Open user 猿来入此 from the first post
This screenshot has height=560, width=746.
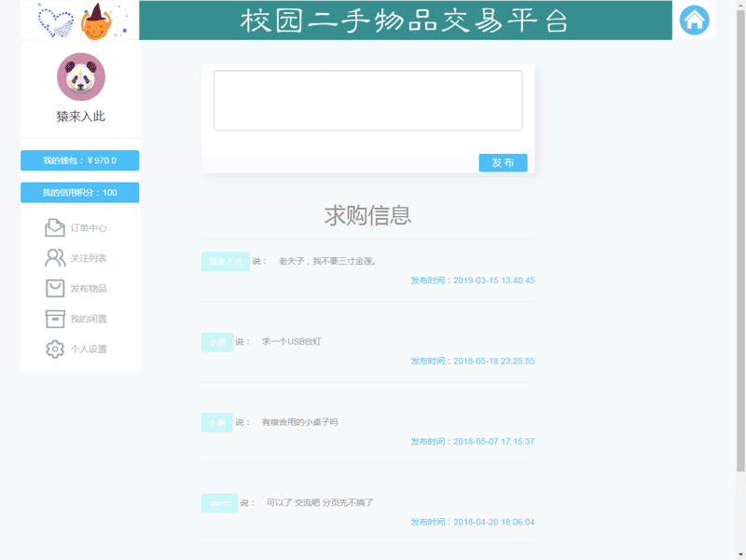coord(226,261)
